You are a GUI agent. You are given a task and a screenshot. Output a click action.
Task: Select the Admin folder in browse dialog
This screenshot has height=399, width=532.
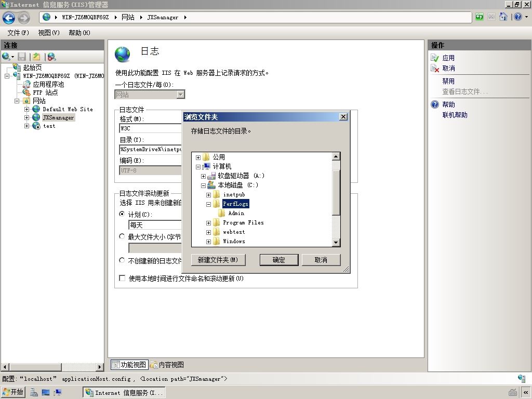[x=236, y=214]
